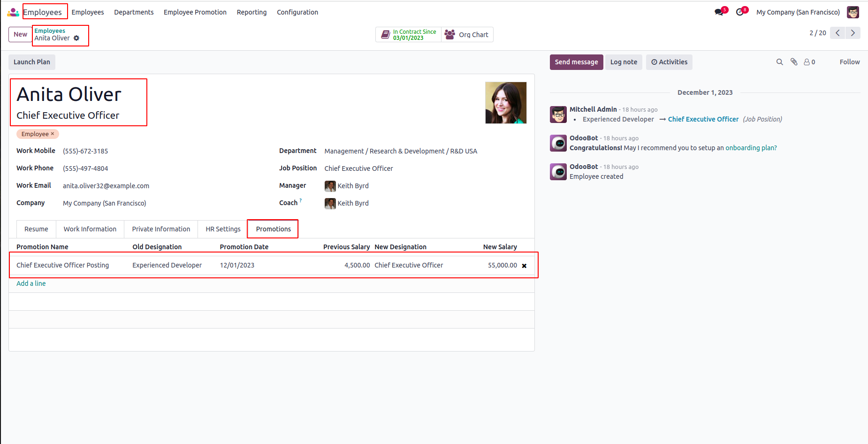This screenshot has height=444, width=868.
Task: Click the Launch Plan button
Action: click(x=32, y=62)
